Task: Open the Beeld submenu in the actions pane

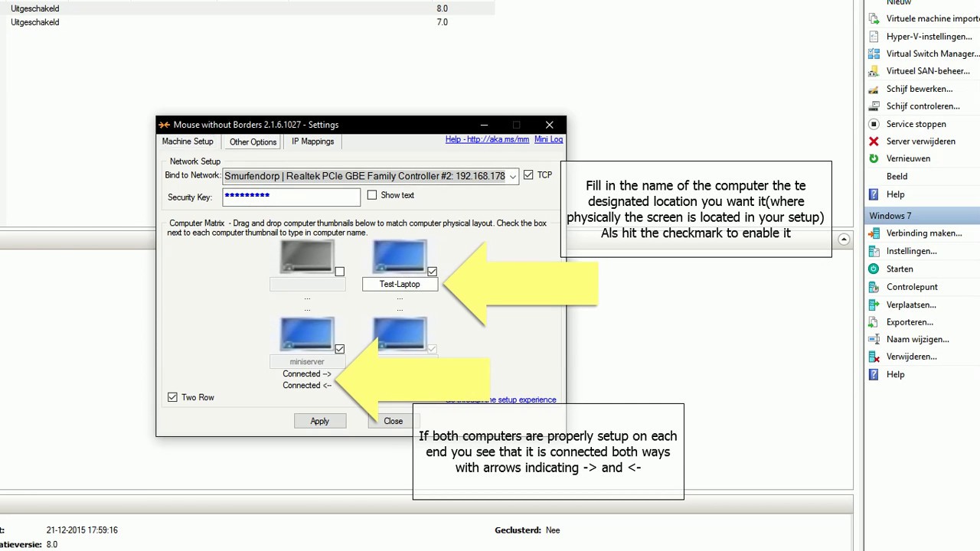Action: (x=897, y=176)
